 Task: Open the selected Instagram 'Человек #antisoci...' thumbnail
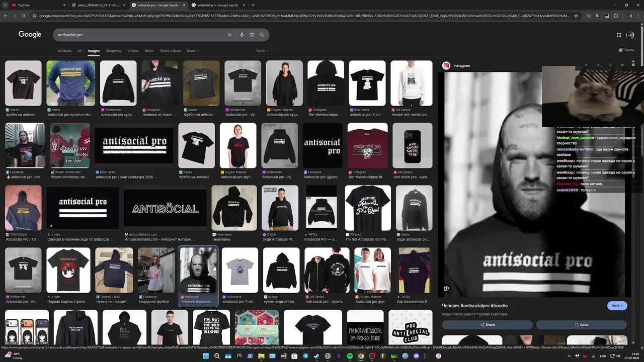click(x=198, y=270)
